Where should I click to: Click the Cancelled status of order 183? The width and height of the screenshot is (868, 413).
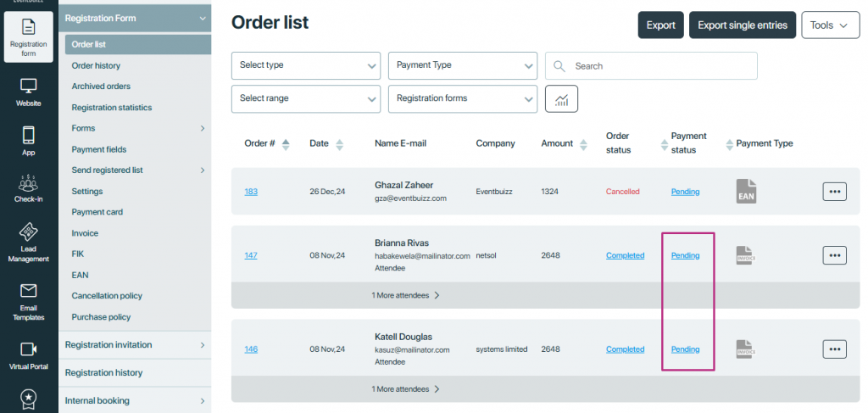click(x=623, y=192)
